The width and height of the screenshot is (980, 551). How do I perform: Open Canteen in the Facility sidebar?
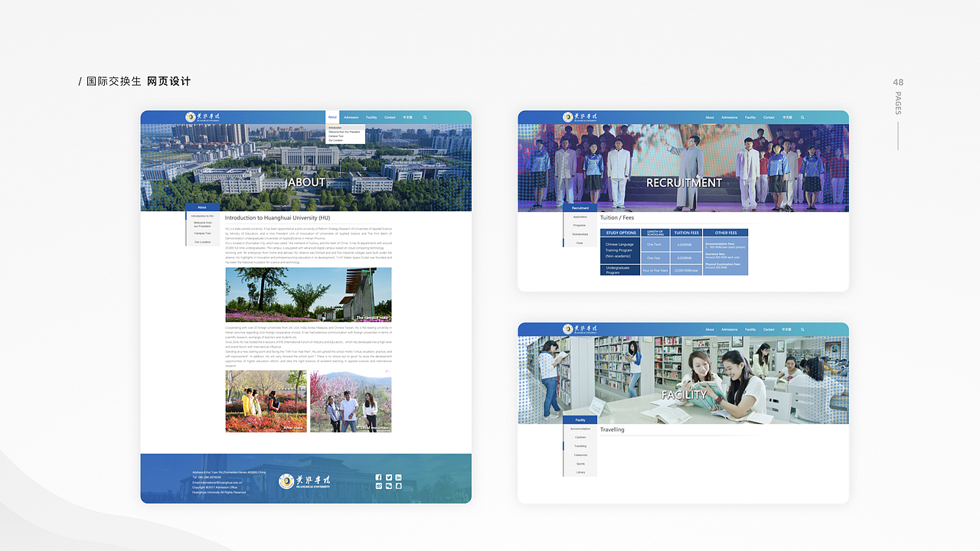(580, 437)
